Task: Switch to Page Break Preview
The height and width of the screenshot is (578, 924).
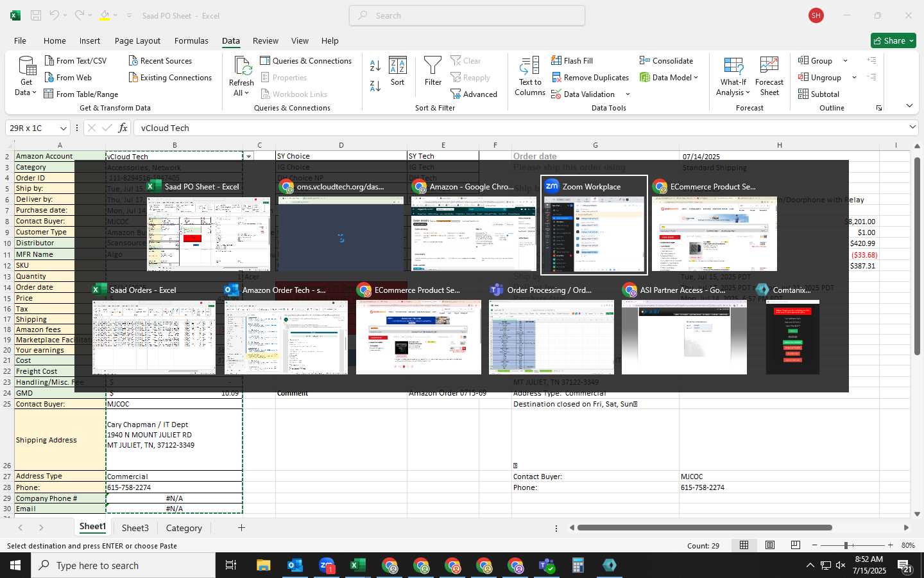Action: click(x=795, y=545)
